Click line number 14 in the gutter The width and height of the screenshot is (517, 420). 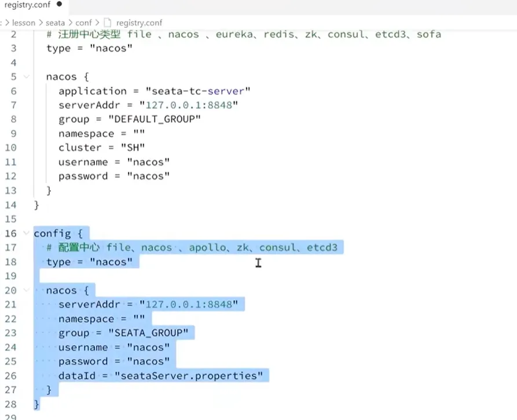click(x=10, y=204)
